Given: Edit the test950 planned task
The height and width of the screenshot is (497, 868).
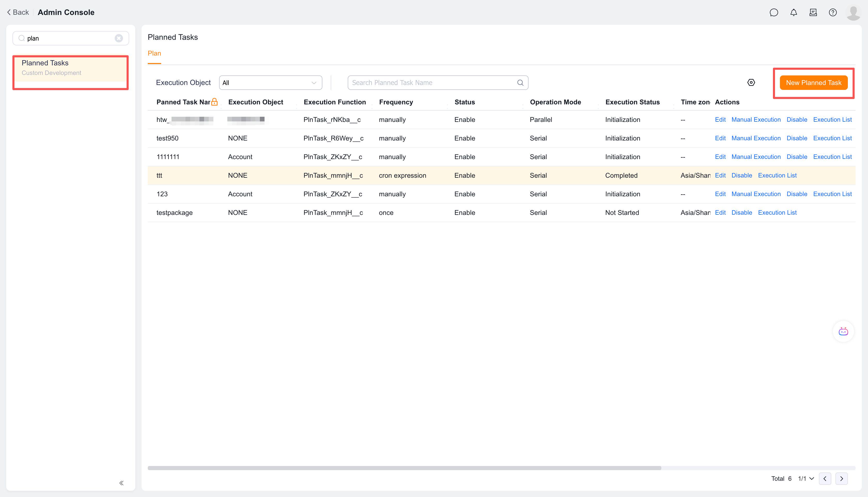Looking at the screenshot, I should click(x=720, y=138).
